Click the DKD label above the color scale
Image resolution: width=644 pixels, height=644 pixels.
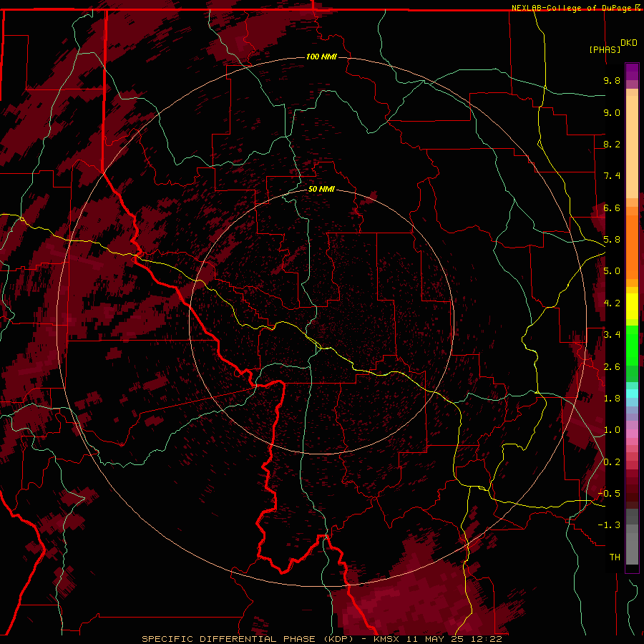click(x=629, y=43)
